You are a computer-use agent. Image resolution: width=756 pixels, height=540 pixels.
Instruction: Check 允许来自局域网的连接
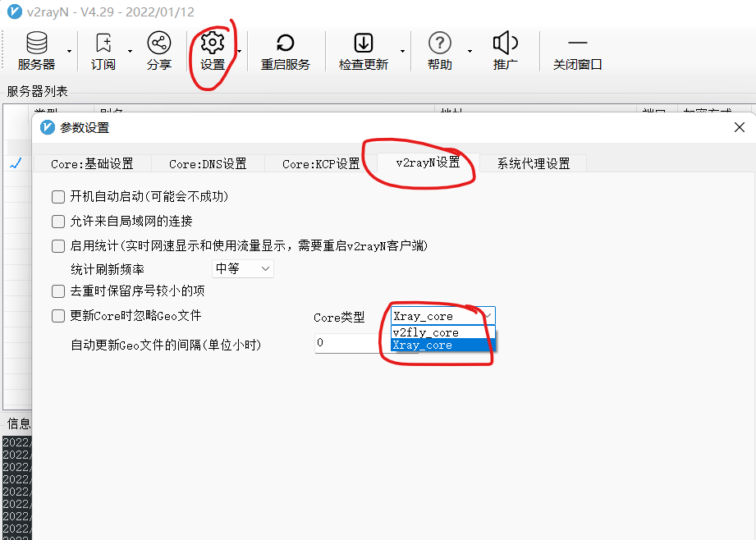pyautogui.click(x=58, y=222)
